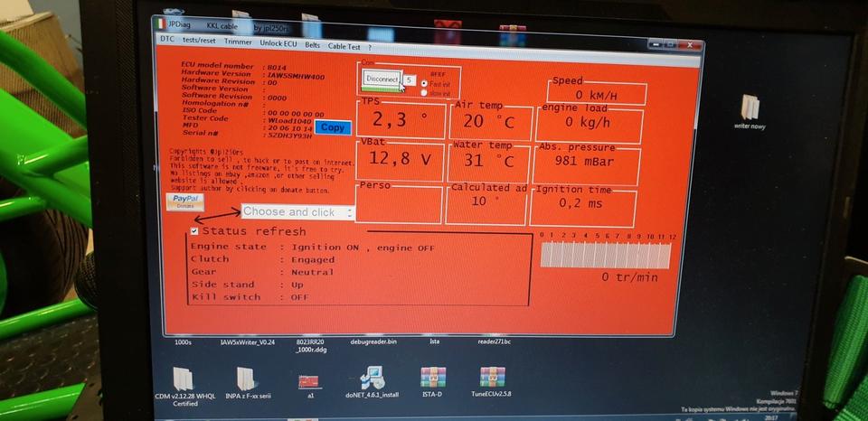Image resolution: width=868 pixels, height=421 pixels.
Task: Open the ? help menu
Action: tap(369, 48)
